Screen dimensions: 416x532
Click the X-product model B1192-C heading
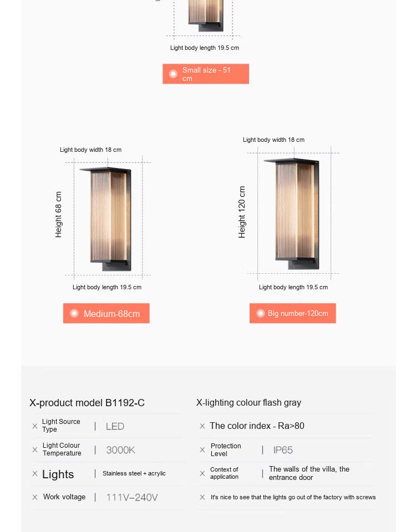point(87,403)
